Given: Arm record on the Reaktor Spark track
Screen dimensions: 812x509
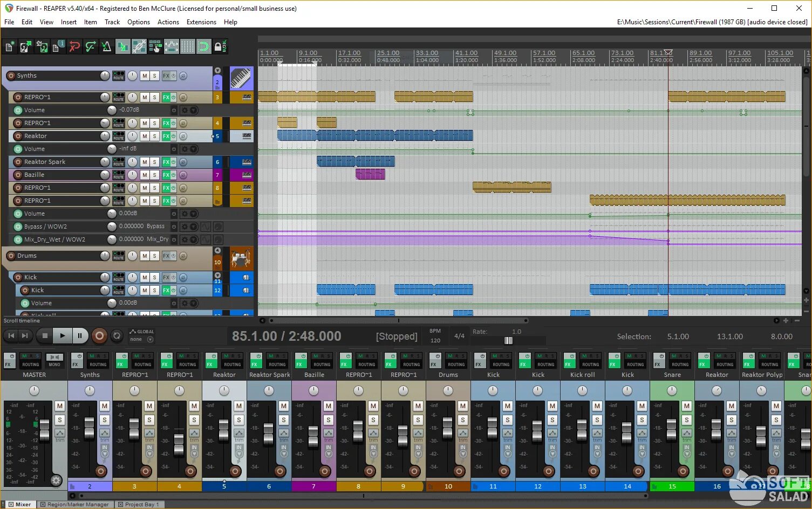Looking at the screenshot, I should point(18,162).
